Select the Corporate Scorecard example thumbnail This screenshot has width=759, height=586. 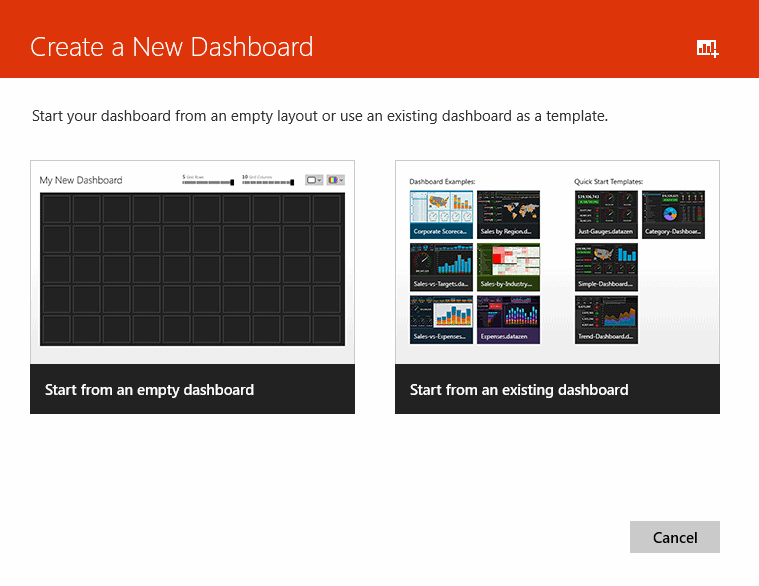pos(441,214)
